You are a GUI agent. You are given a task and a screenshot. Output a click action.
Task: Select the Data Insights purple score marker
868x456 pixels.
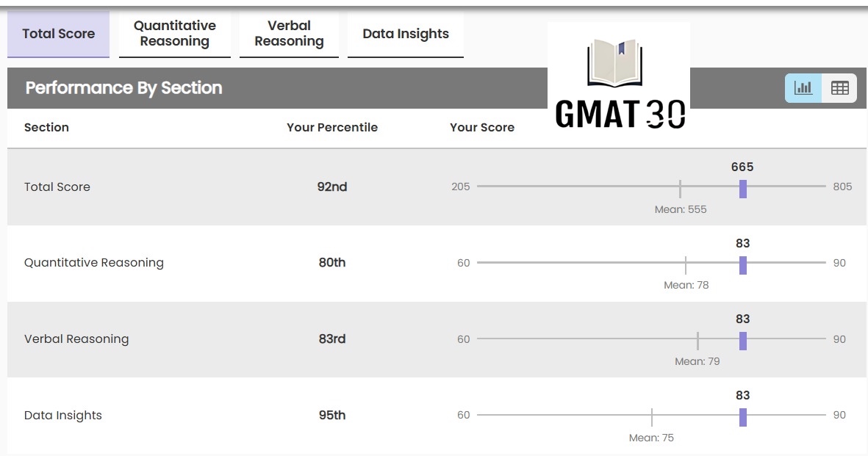tap(743, 417)
